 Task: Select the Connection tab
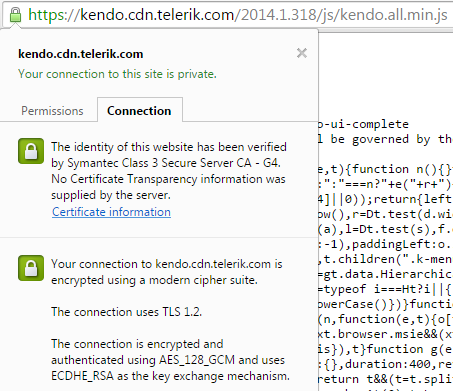click(139, 111)
